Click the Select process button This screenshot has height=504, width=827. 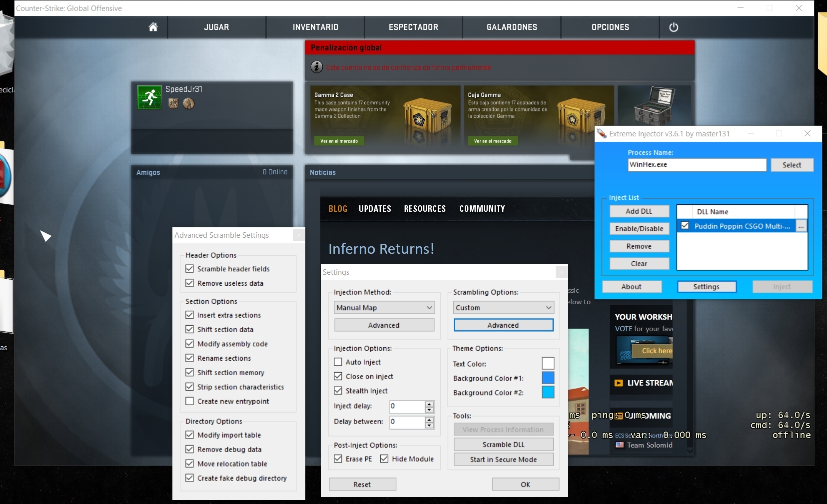792,165
